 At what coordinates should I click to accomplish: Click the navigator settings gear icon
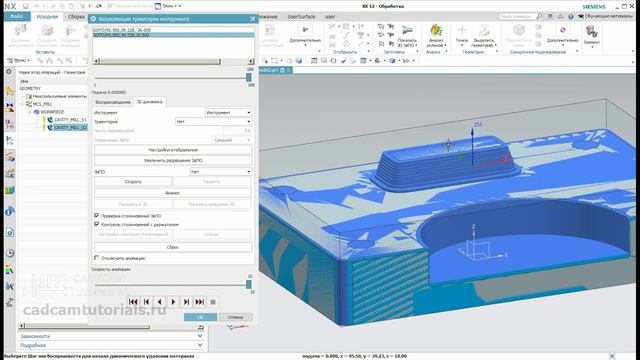[x=9, y=72]
